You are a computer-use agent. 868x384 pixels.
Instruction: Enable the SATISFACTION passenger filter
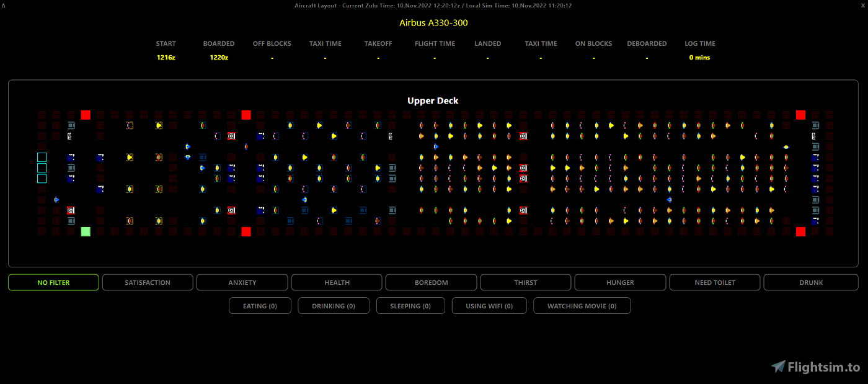[x=148, y=282]
